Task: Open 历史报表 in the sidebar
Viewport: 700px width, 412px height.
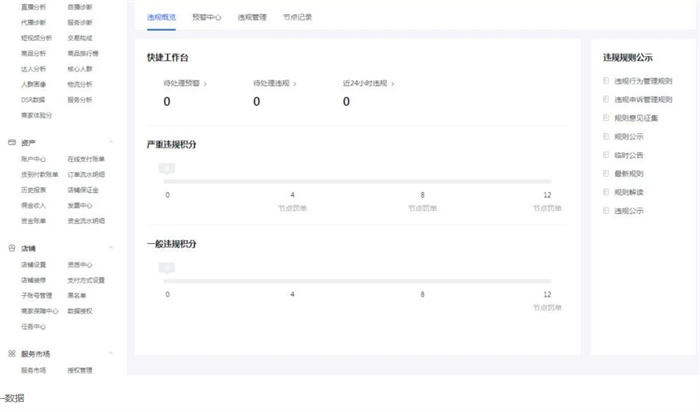Action: [x=33, y=190]
